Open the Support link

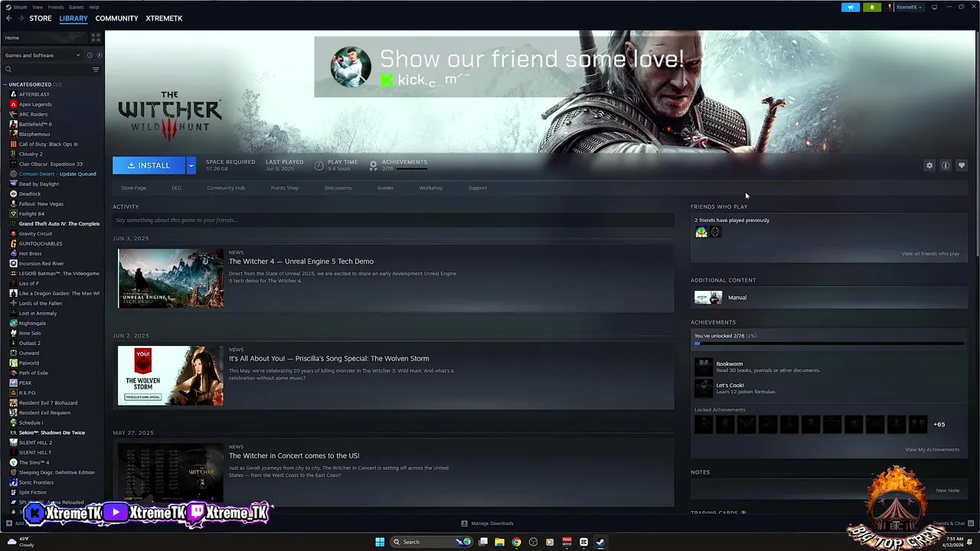(477, 187)
